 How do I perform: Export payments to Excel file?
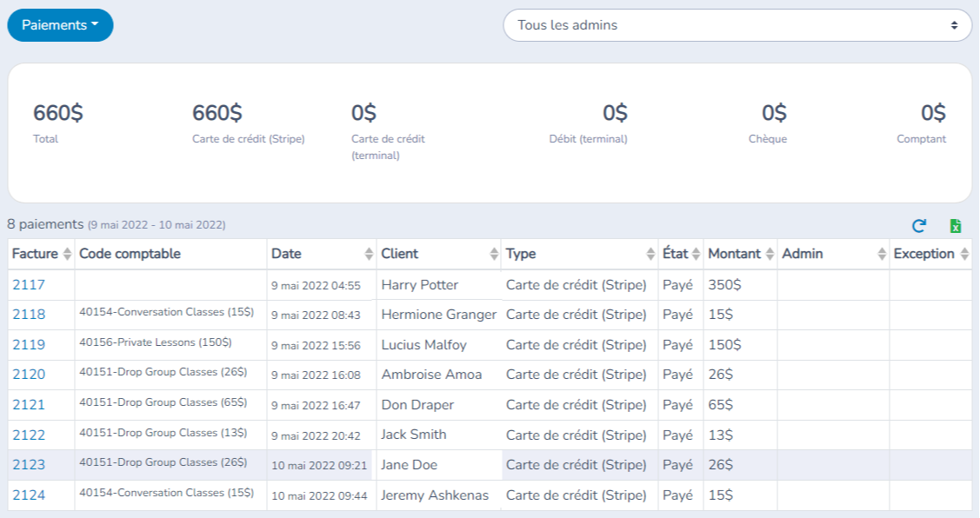coord(955,226)
